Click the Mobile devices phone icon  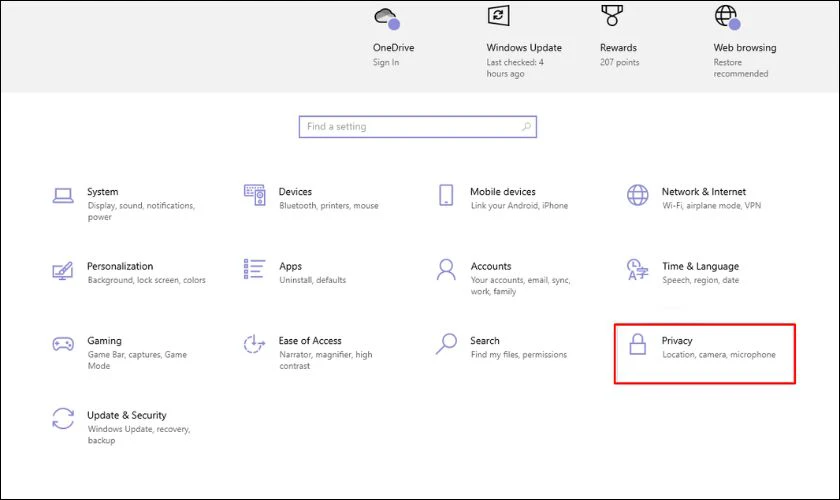(x=446, y=195)
